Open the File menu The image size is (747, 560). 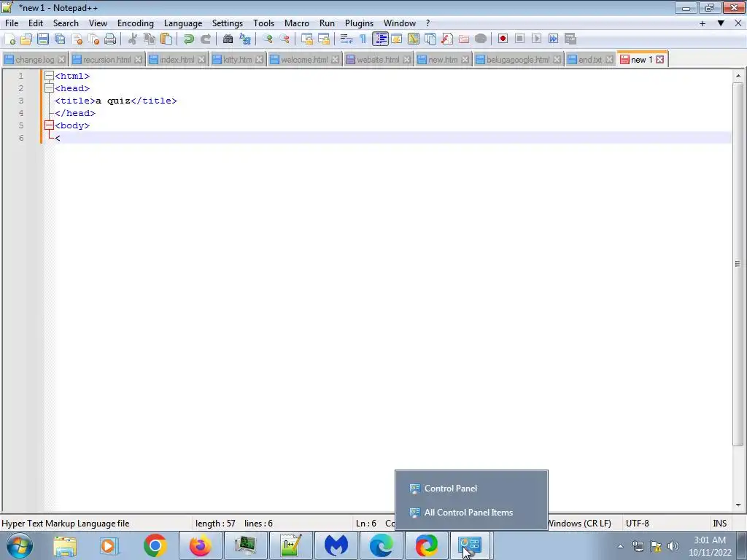click(12, 23)
